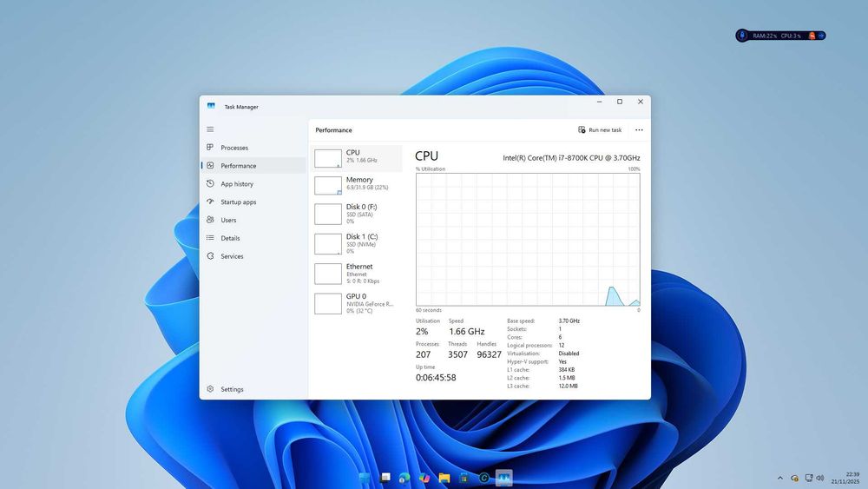Open File Explorer from the taskbar
868x489 pixels.
(444, 478)
